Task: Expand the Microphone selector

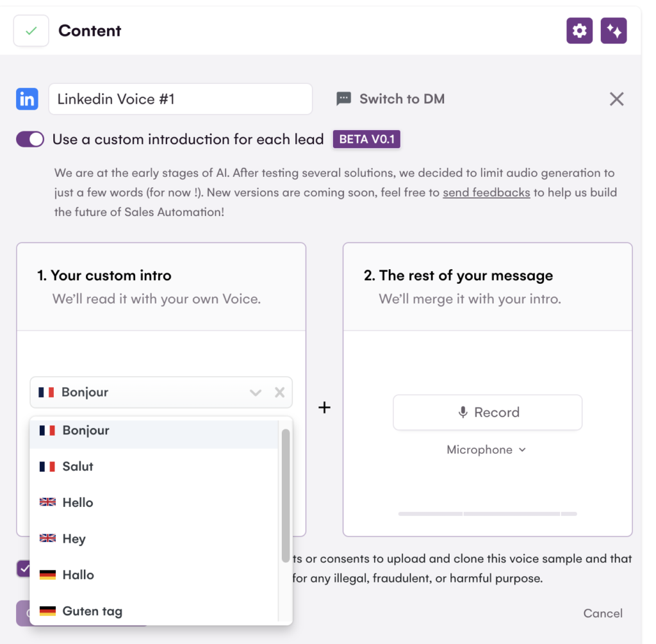Action: pyautogui.click(x=486, y=450)
